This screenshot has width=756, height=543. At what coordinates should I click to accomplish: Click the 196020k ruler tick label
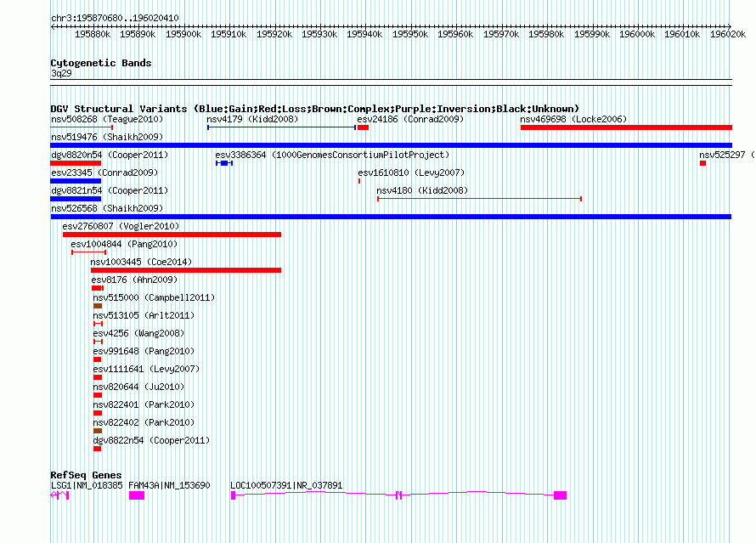coord(728,34)
